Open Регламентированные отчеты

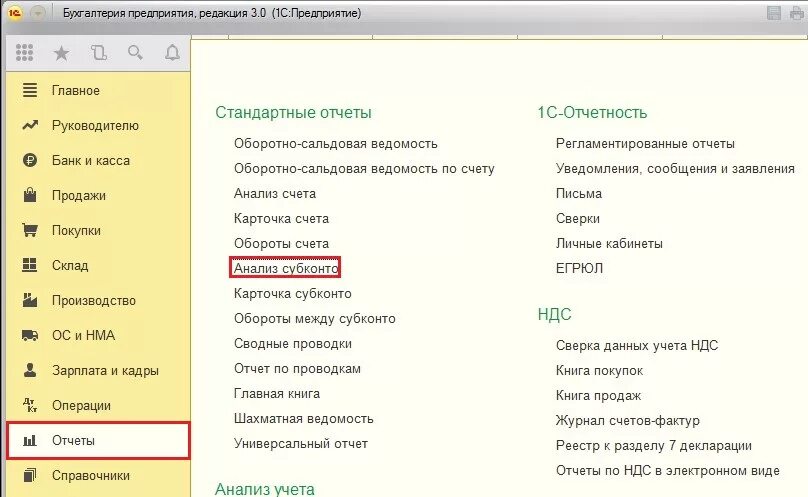pos(645,144)
